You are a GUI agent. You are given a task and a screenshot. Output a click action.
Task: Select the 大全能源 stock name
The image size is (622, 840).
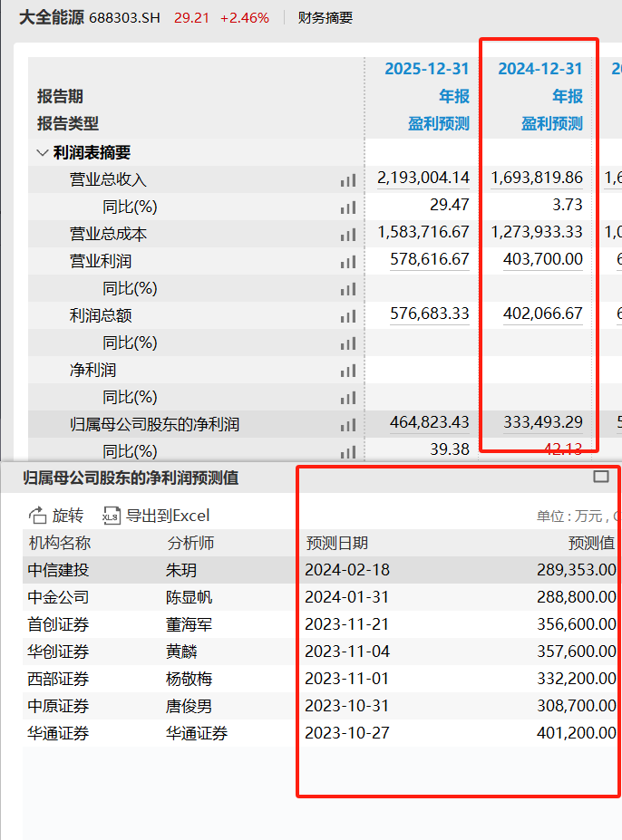coord(52,18)
